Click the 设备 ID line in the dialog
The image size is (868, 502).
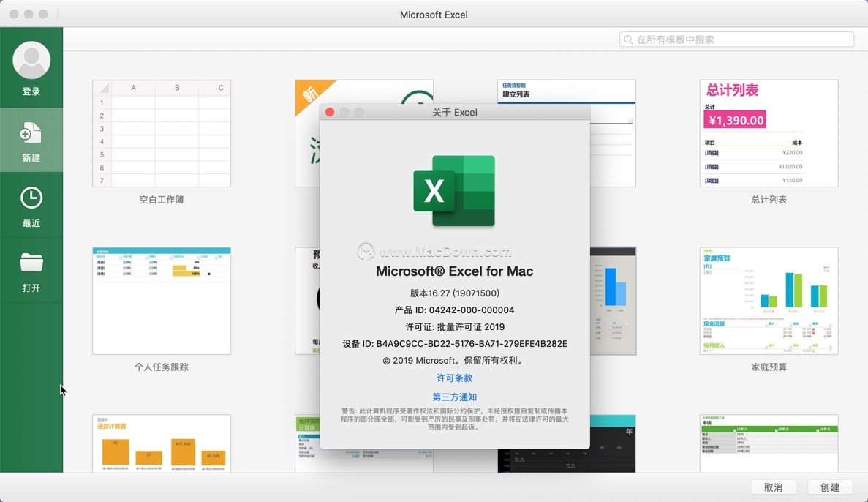455,343
